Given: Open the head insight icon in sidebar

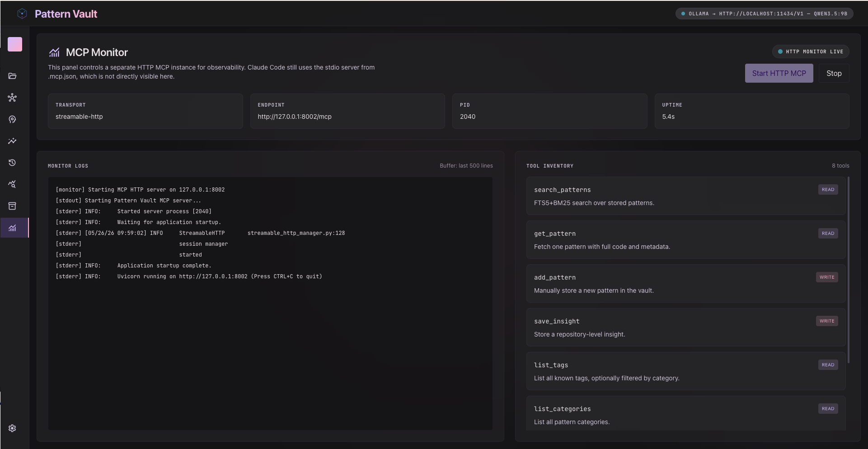Looking at the screenshot, I should pos(12,119).
